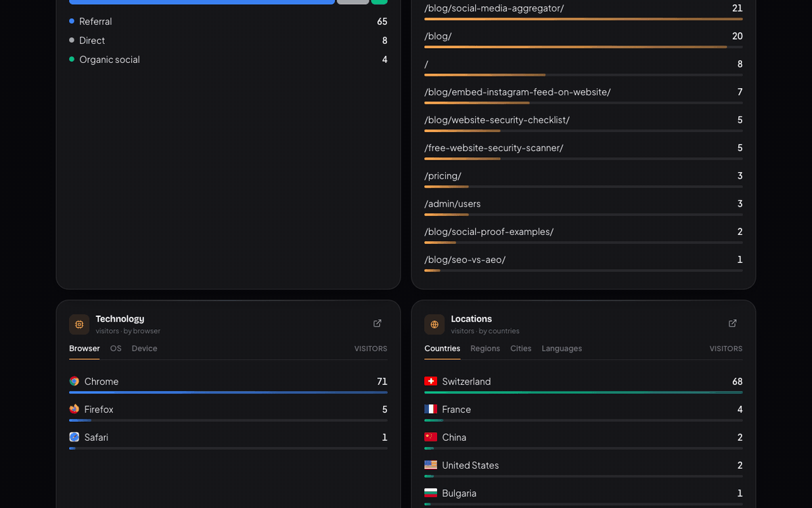Click the Chrome browser icon
This screenshot has width=812, height=508.
(x=74, y=381)
